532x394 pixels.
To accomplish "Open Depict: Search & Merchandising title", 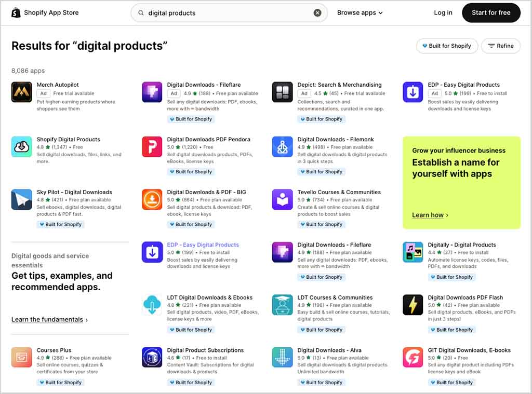I will point(339,85).
